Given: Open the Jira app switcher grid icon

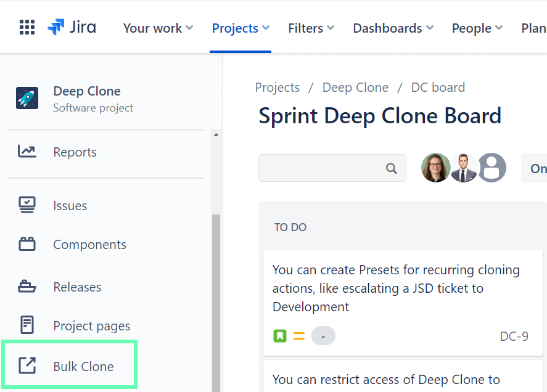Looking at the screenshot, I should pyautogui.click(x=27, y=27).
